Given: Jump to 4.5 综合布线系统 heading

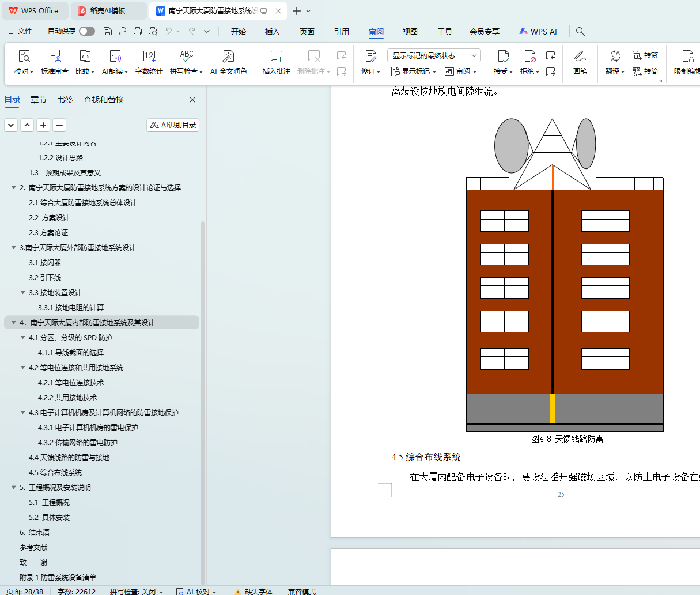Looking at the screenshot, I should click(55, 473).
